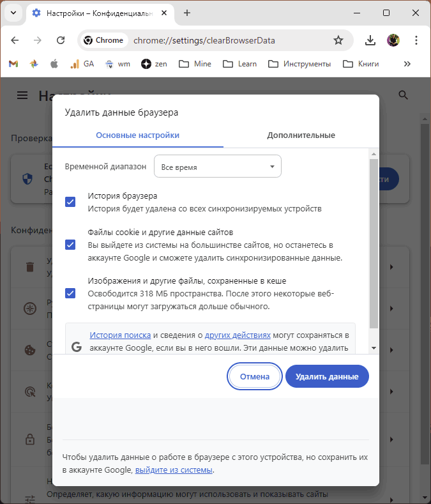
Task: Click the settings page scrollbar
Action: [425, 293]
